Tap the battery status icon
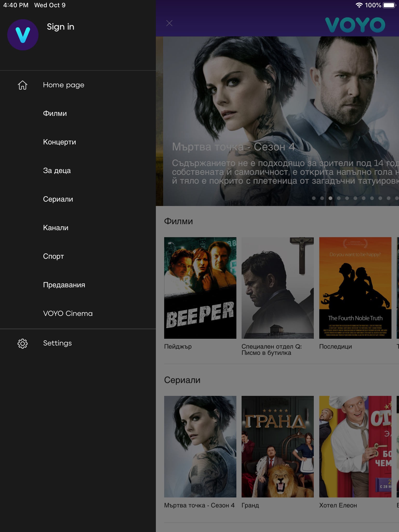 click(x=389, y=5)
